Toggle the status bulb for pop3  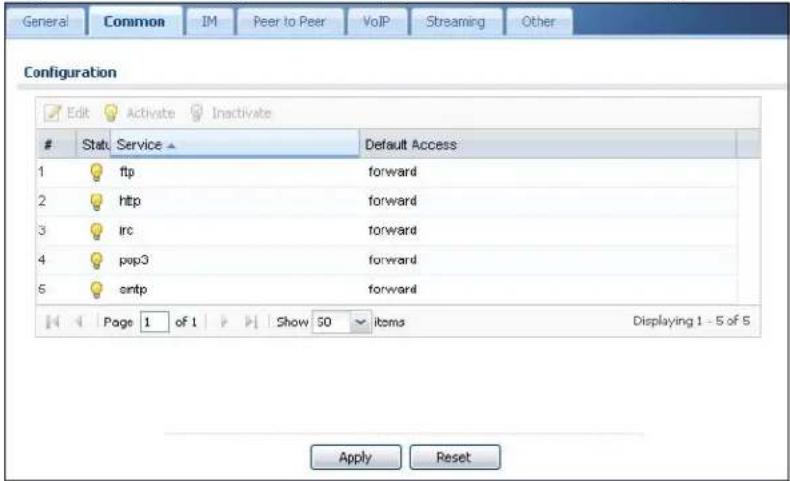(x=96, y=260)
